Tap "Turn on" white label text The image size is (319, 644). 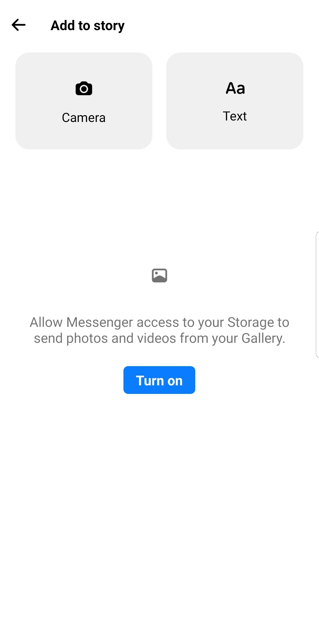click(x=159, y=381)
